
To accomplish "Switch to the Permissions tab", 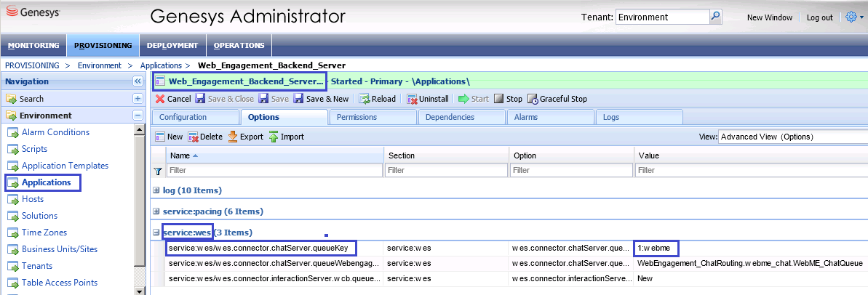I will click(373, 117).
